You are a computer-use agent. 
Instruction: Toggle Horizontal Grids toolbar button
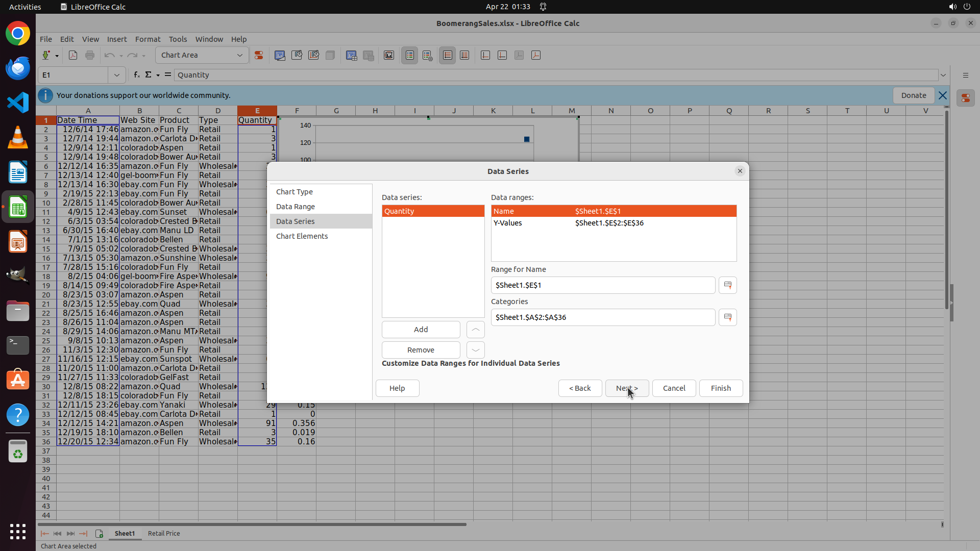pos(447,55)
